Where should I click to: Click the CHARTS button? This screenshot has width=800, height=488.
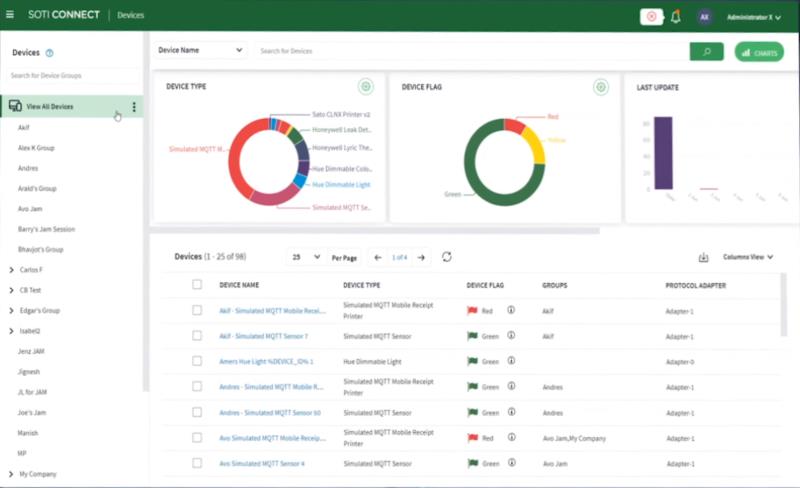pos(758,52)
